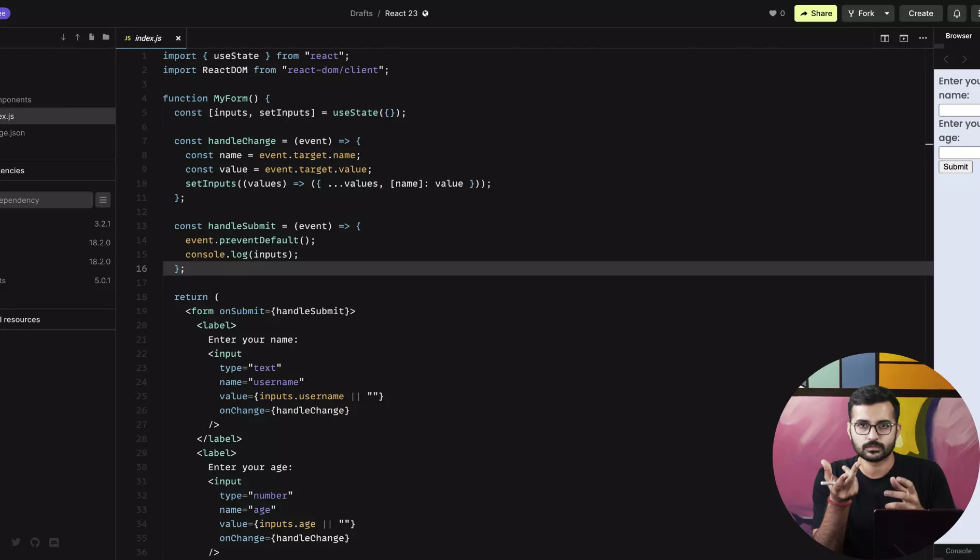Open the Twitter icon link in sidebar
This screenshot has width=980, height=560.
click(16, 542)
